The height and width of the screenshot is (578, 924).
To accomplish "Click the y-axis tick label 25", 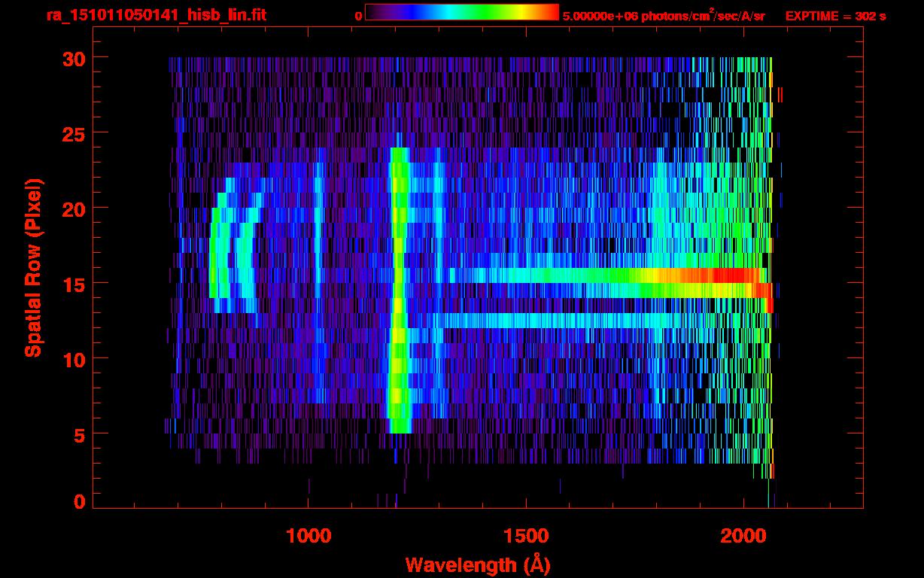I will [73, 133].
